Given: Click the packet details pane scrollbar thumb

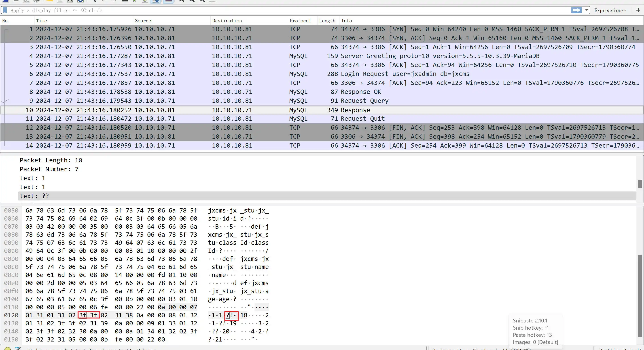Looking at the screenshot, I should click(x=640, y=184).
